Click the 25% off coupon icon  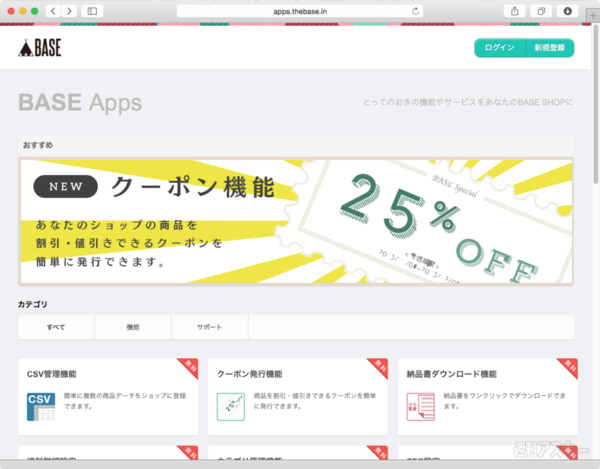click(x=231, y=407)
